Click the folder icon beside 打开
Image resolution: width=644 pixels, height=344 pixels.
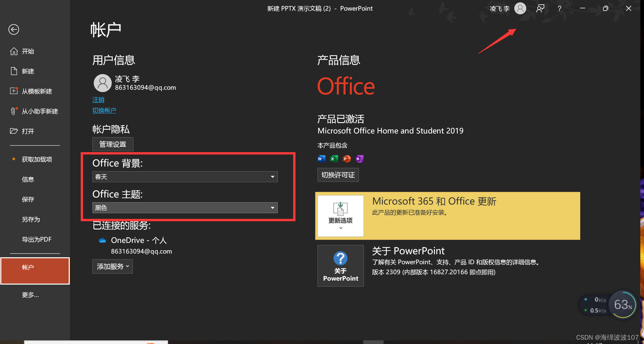(x=14, y=131)
